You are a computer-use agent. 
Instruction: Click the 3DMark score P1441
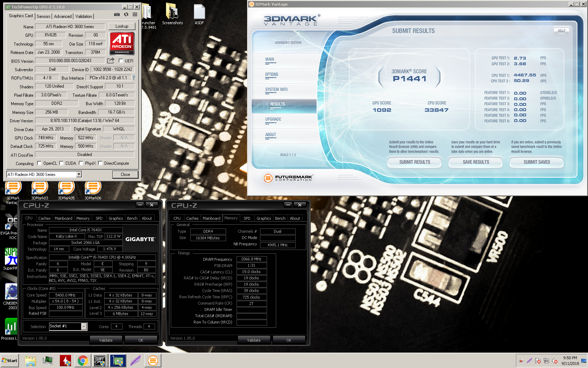(x=409, y=79)
